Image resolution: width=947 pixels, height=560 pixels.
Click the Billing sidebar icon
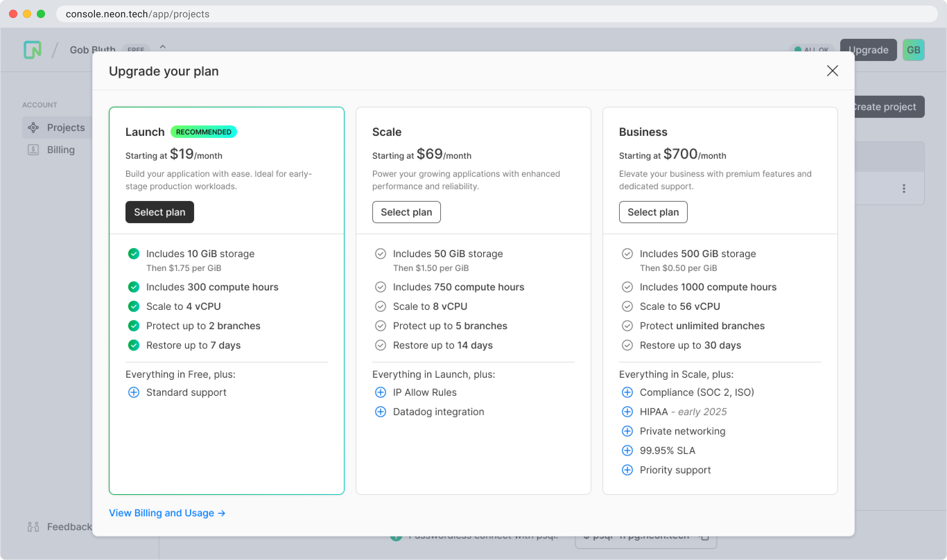pos(33,150)
